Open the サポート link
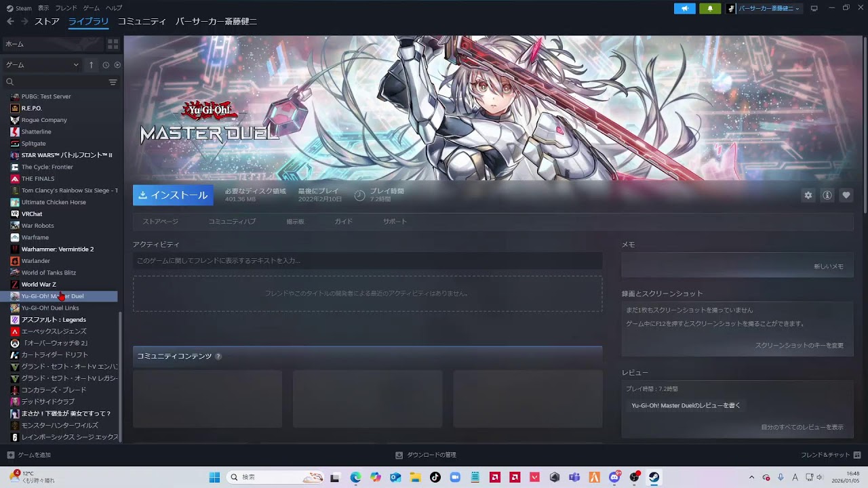The height and width of the screenshot is (488, 868). pyautogui.click(x=395, y=222)
